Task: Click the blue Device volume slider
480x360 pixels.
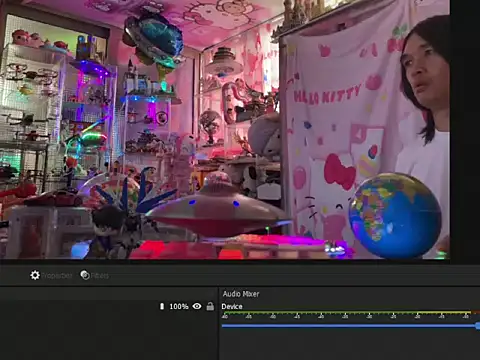Action: click(x=351, y=326)
